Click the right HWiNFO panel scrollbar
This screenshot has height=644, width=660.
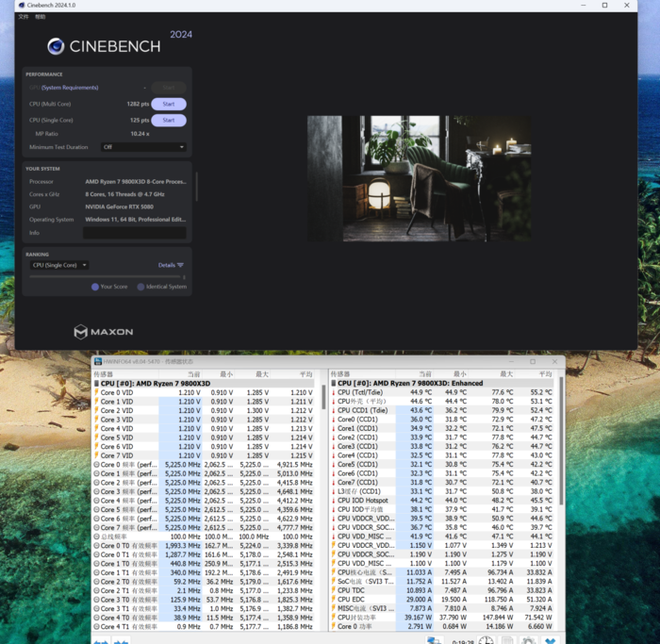pos(561,440)
